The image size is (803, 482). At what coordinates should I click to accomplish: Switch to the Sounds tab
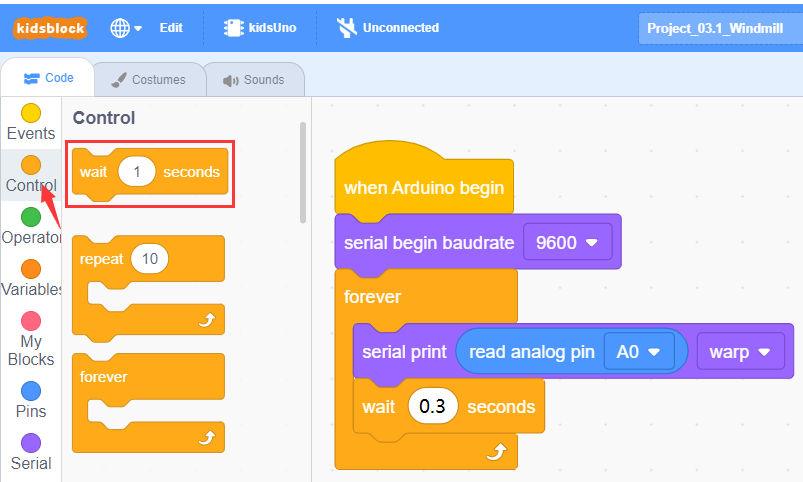(x=255, y=79)
